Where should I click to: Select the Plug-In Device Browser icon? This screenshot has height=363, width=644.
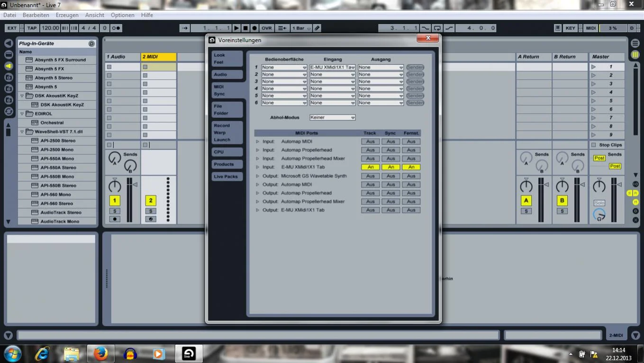tap(9, 66)
